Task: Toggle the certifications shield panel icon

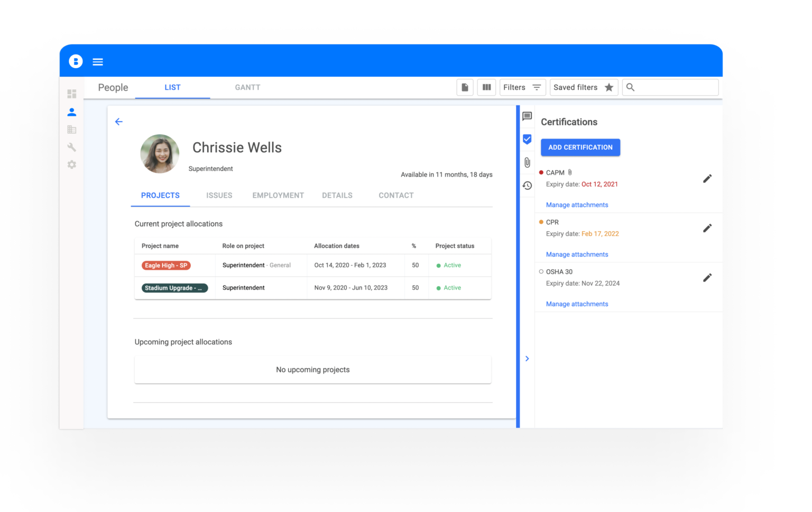Action: click(x=527, y=139)
